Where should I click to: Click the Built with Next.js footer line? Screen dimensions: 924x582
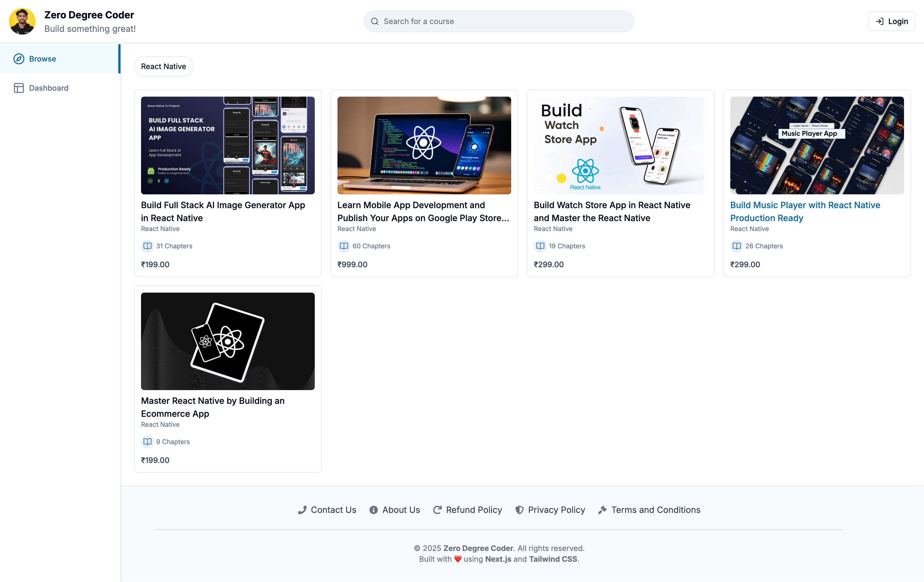(499, 559)
